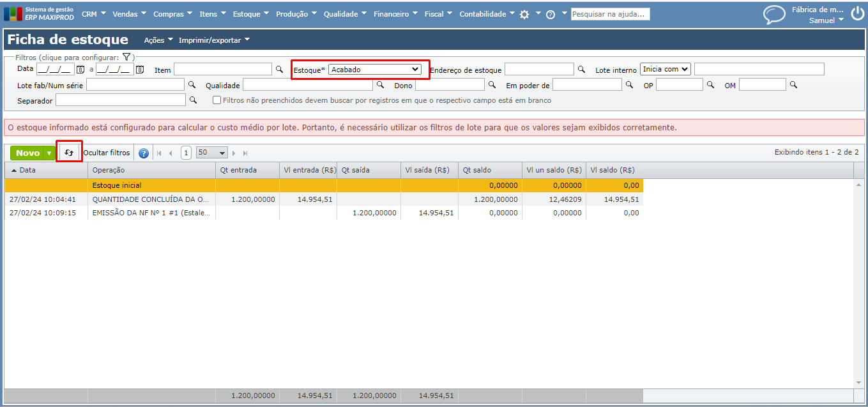Click the Qualidade search magnifier
This screenshot has height=407, width=868.
[380, 84]
